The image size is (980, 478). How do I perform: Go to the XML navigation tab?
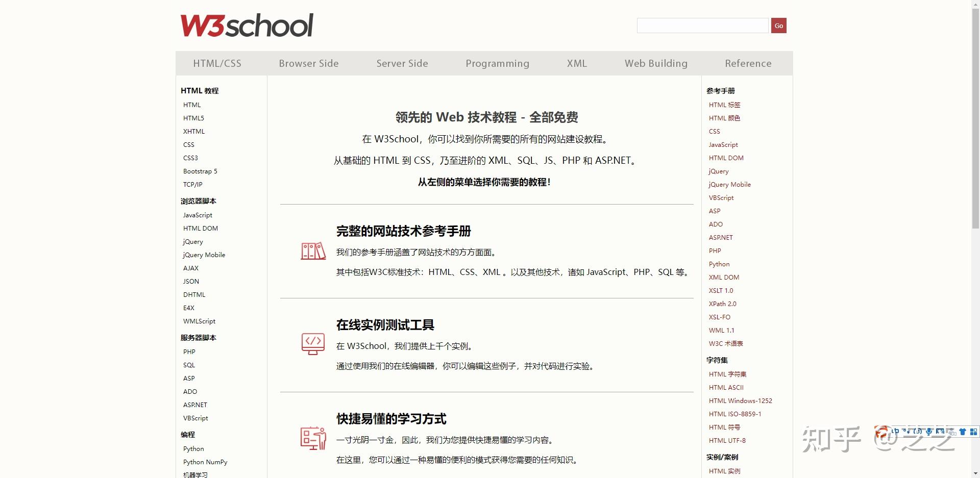[577, 63]
